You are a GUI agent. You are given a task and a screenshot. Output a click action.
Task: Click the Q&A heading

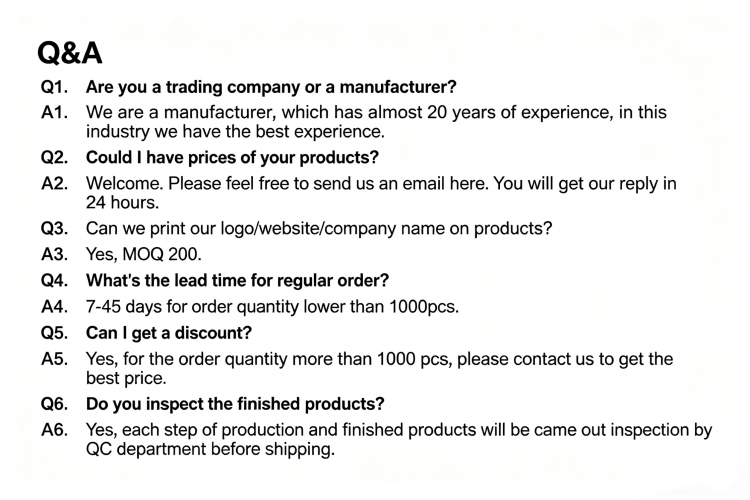click(x=70, y=53)
